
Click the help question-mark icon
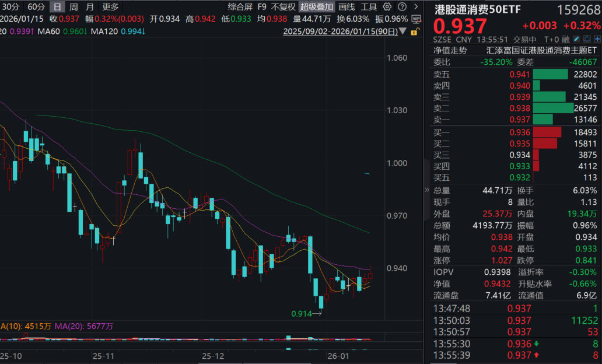pos(402,7)
